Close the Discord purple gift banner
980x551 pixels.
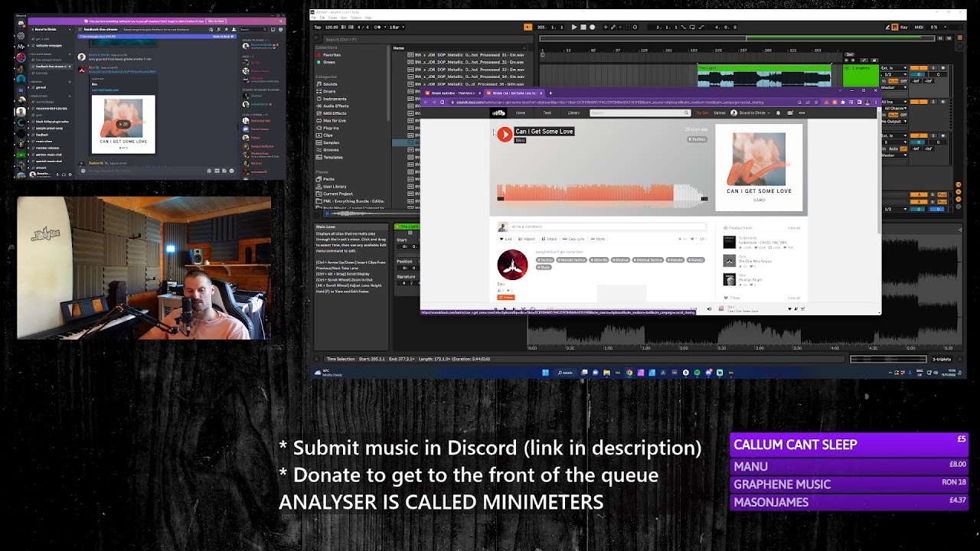[281, 21]
